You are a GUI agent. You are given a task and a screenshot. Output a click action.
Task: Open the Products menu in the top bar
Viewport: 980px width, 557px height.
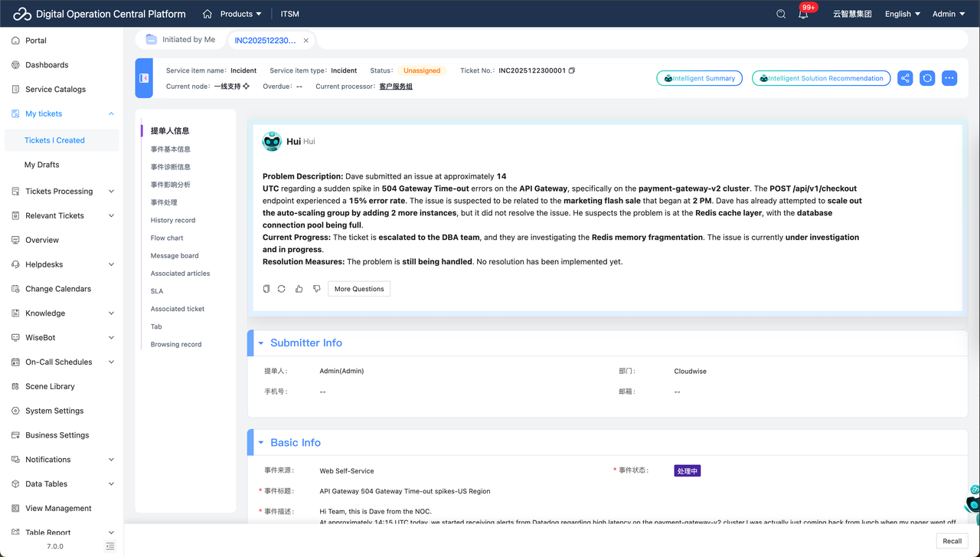click(235, 14)
